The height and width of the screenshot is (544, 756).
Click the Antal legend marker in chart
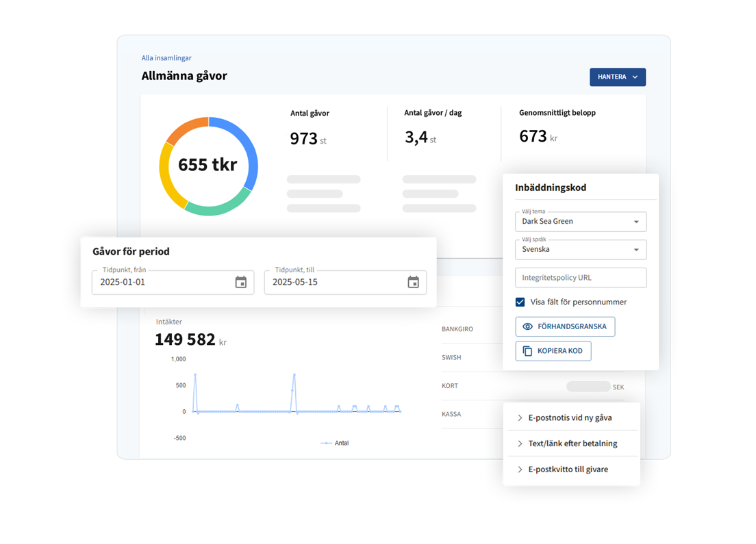click(327, 443)
